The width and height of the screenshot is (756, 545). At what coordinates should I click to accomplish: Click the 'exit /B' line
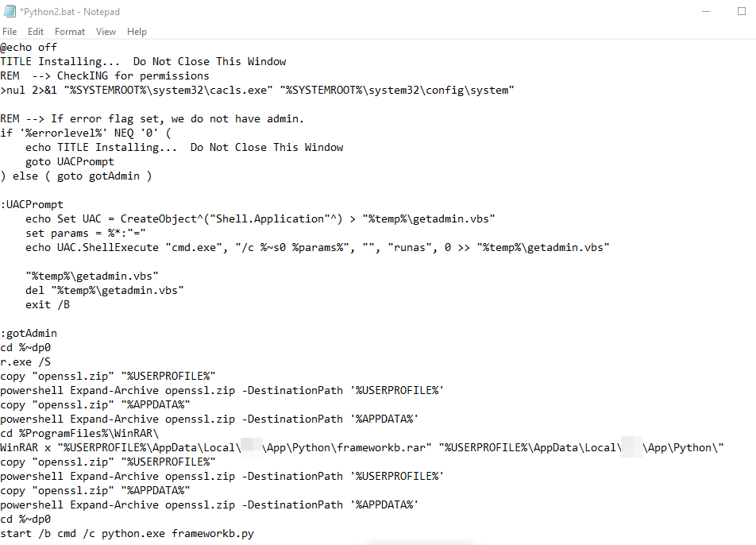pos(48,305)
